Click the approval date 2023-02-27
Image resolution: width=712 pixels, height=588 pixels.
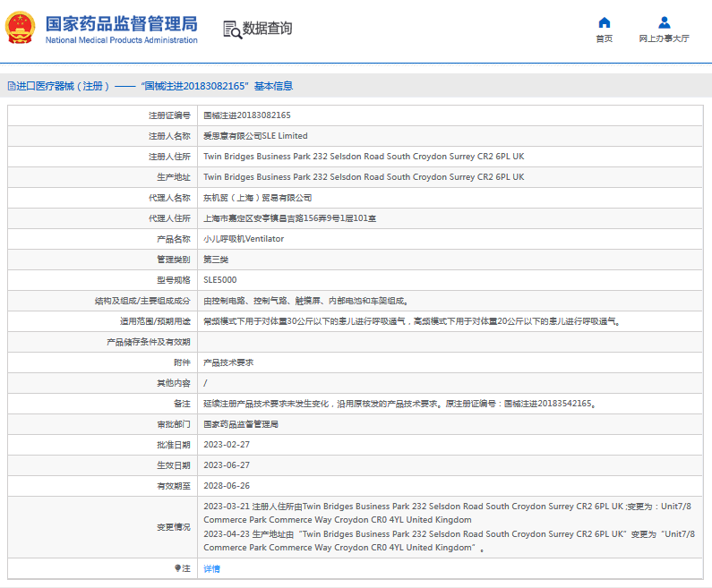[x=226, y=445]
